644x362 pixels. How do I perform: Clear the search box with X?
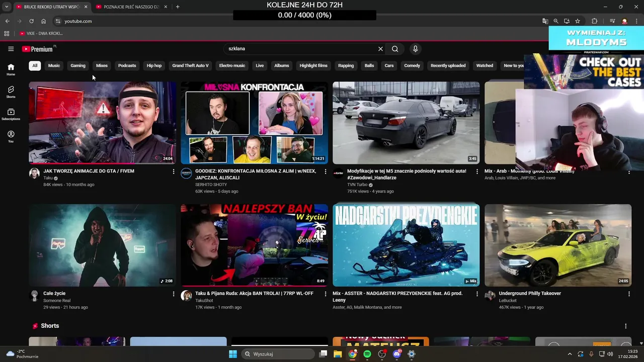tap(380, 49)
